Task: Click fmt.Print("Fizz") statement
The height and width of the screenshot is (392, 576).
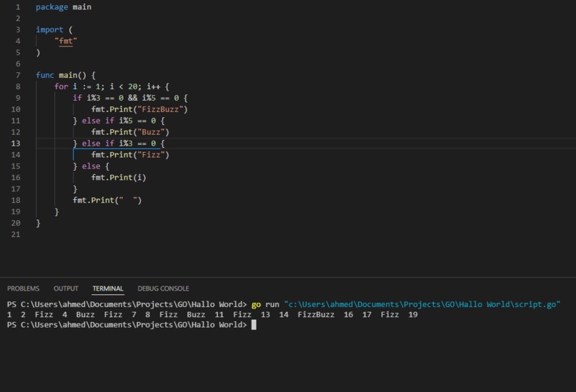Action: pyautogui.click(x=130, y=155)
